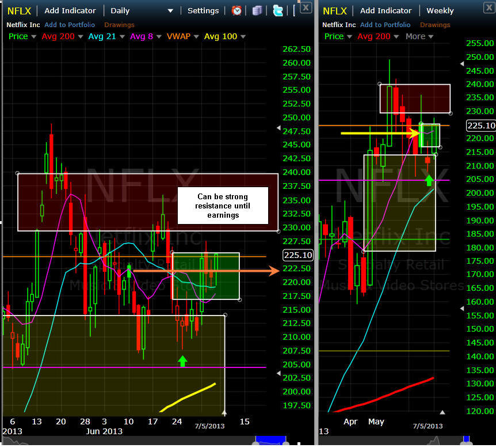Click the arrow beside the Daily timeframe
The image size is (496, 448).
(170, 11)
